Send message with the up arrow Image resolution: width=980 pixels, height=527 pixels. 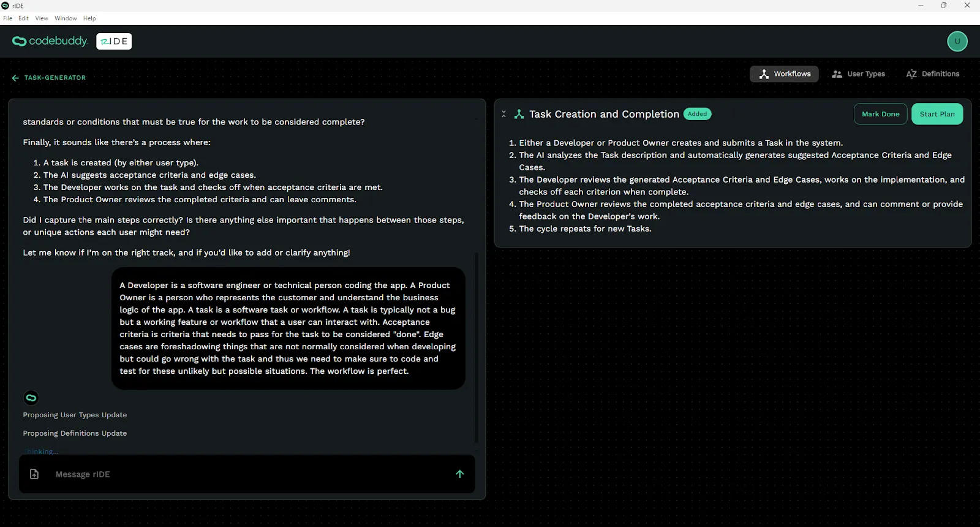(x=460, y=474)
